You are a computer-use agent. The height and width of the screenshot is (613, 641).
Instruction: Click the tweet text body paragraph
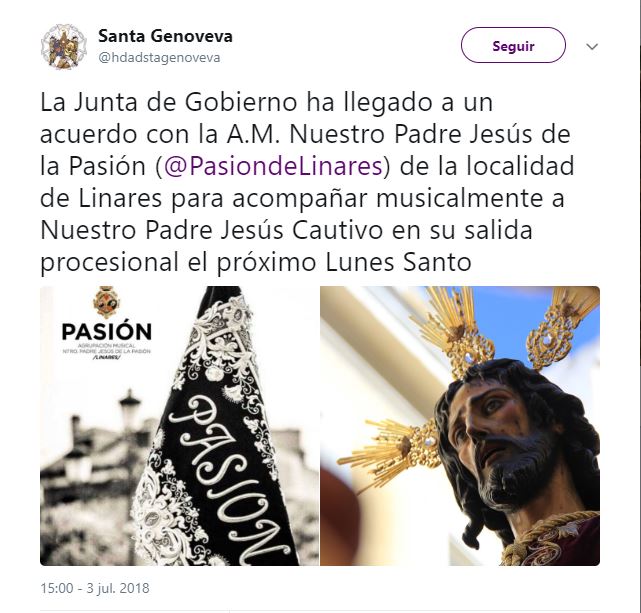tap(307, 182)
